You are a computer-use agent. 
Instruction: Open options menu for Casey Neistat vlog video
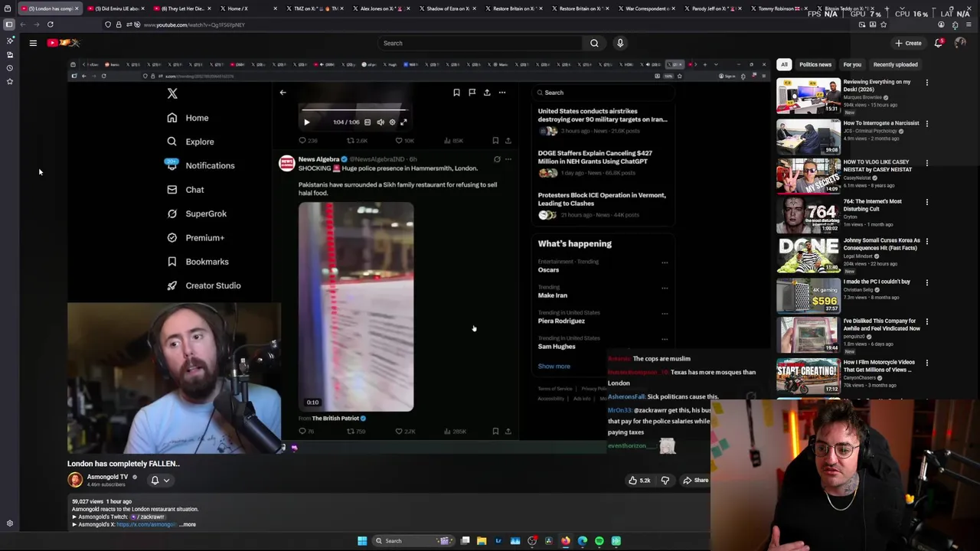coord(927,163)
